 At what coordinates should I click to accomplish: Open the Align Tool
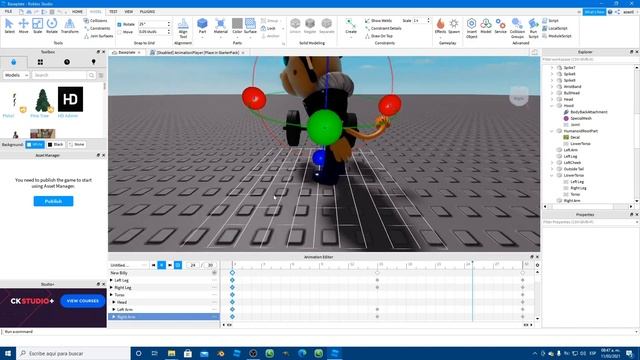[183, 27]
